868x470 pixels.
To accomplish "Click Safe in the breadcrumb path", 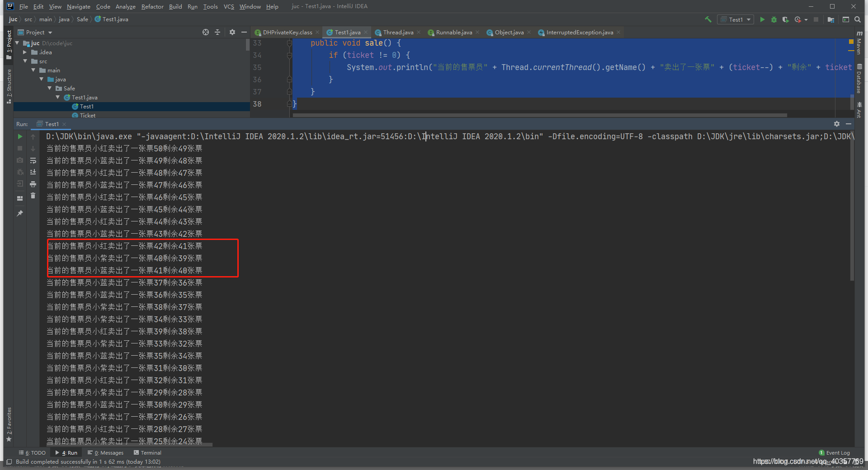I will pyautogui.click(x=82, y=19).
